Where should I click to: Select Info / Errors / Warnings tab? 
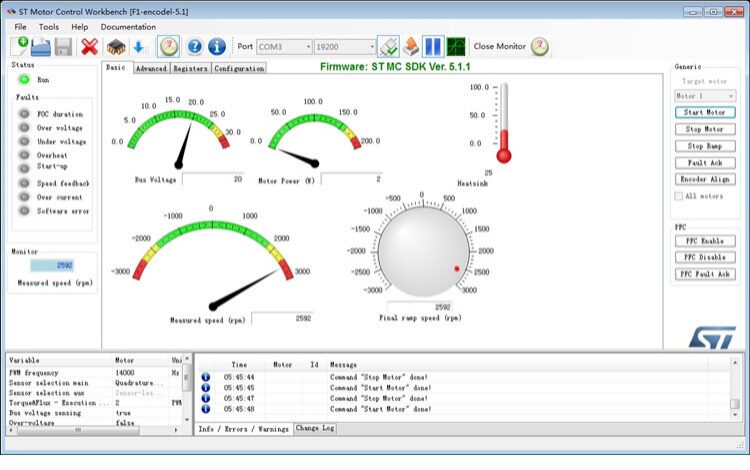(x=243, y=429)
